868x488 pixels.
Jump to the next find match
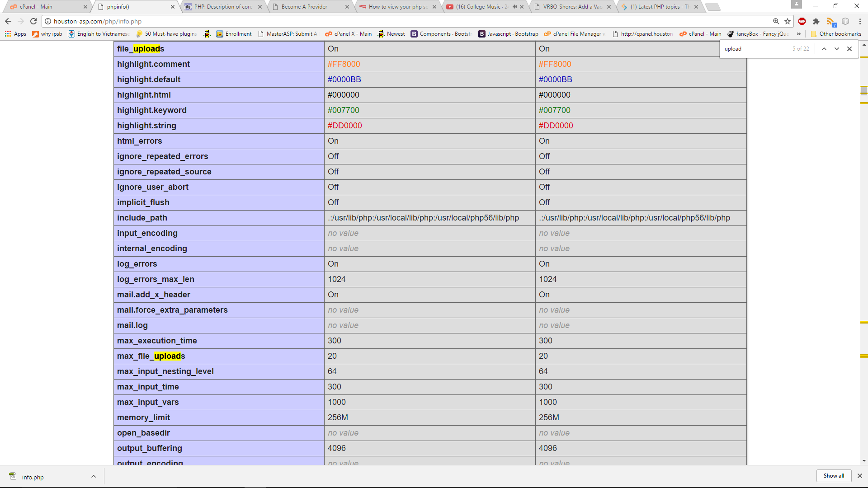pos(837,49)
